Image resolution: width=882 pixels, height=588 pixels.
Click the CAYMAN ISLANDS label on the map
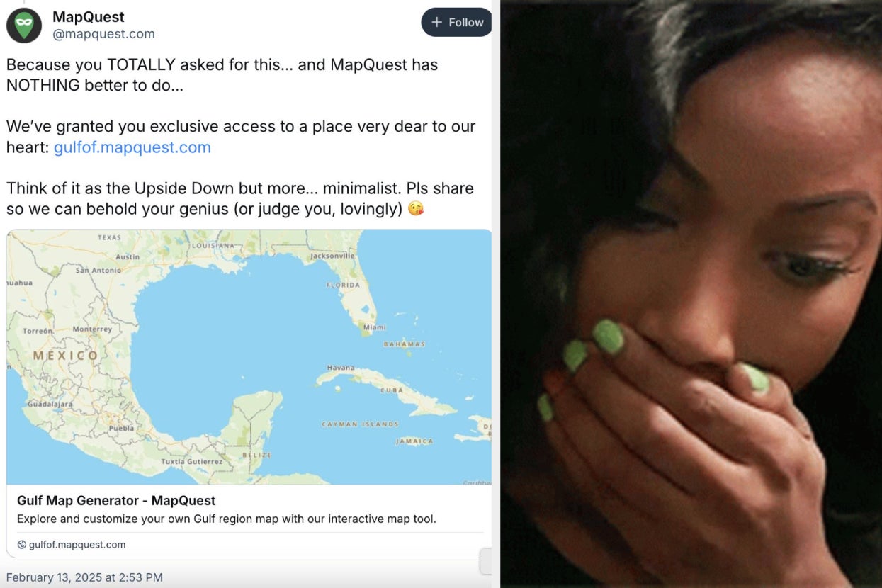(x=360, y=424)
